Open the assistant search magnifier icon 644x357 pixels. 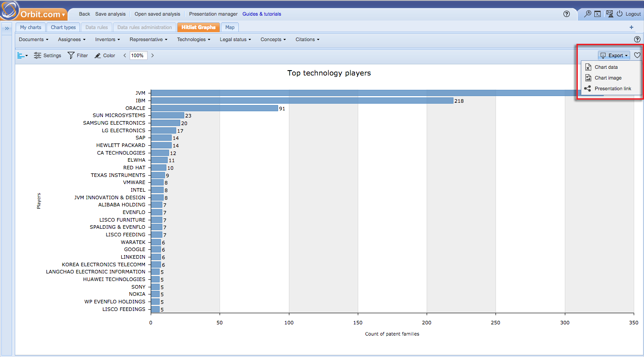pos(588,14)
